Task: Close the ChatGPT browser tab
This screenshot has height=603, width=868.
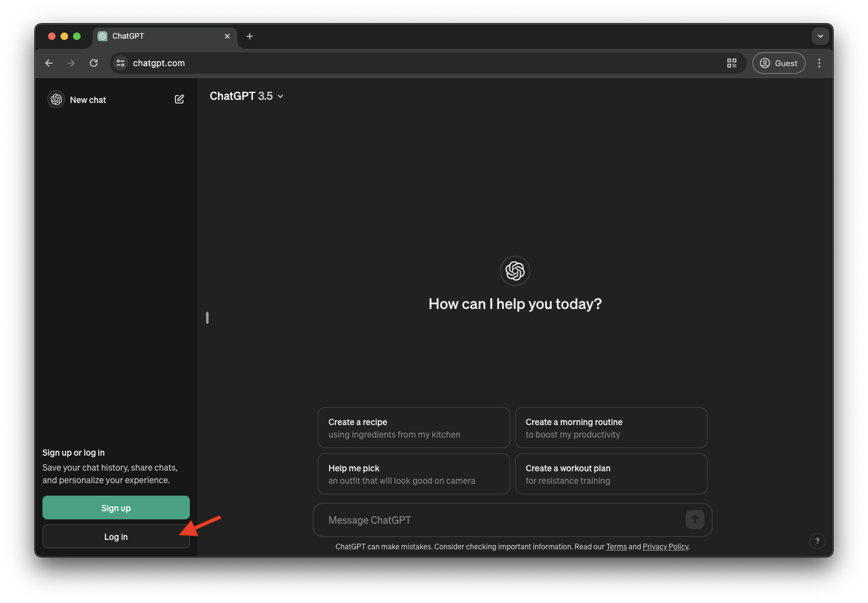Action: pyautogui.click(x=227, y=36)
